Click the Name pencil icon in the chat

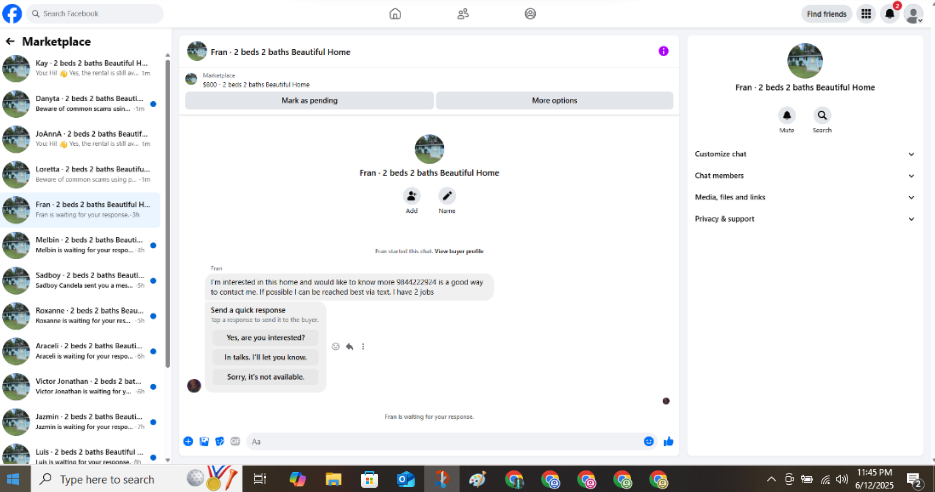447,196
